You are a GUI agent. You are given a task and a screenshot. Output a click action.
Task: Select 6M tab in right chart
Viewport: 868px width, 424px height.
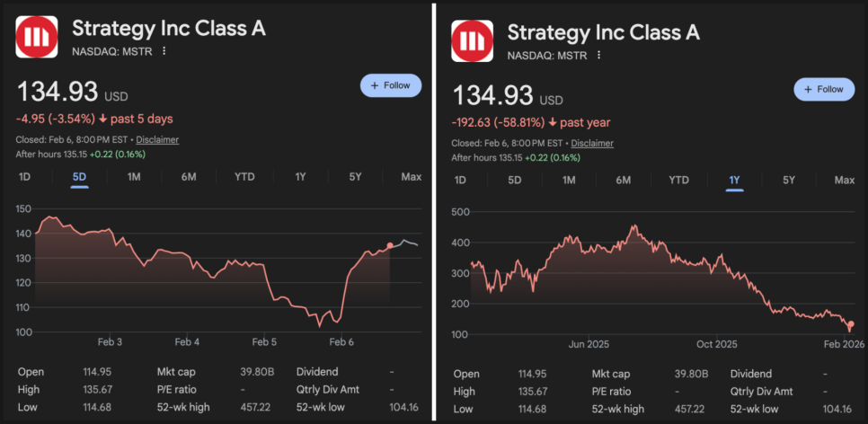point(624,181)
